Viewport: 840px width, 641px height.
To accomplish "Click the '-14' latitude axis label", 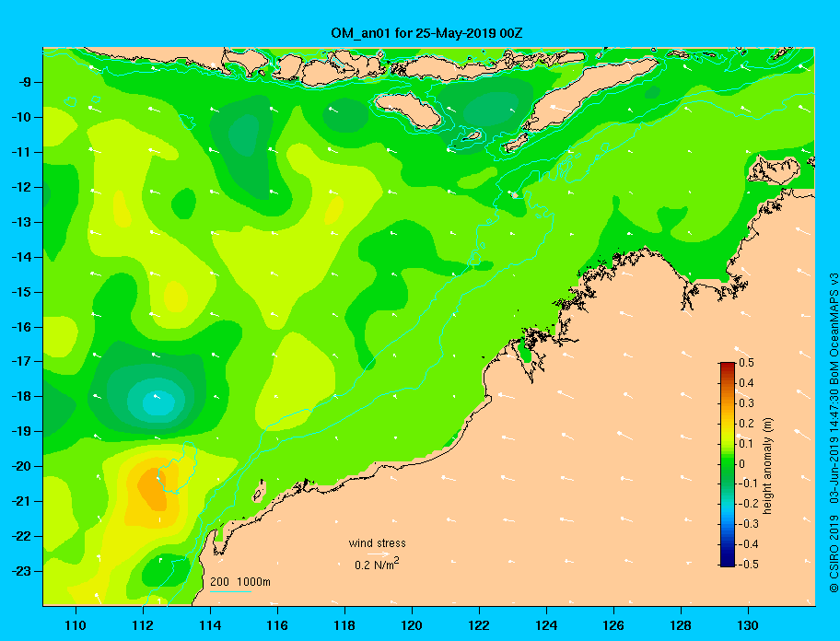I will click(x=21, y=257).
